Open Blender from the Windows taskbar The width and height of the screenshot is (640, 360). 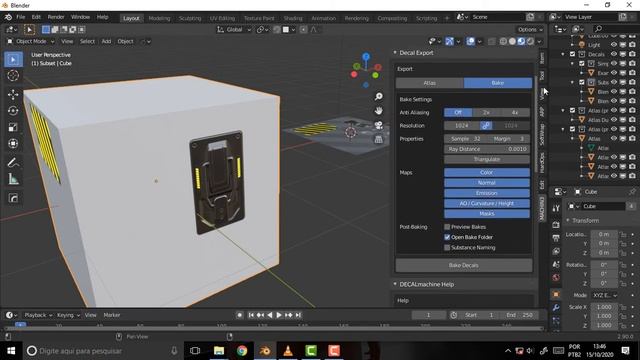265,351
